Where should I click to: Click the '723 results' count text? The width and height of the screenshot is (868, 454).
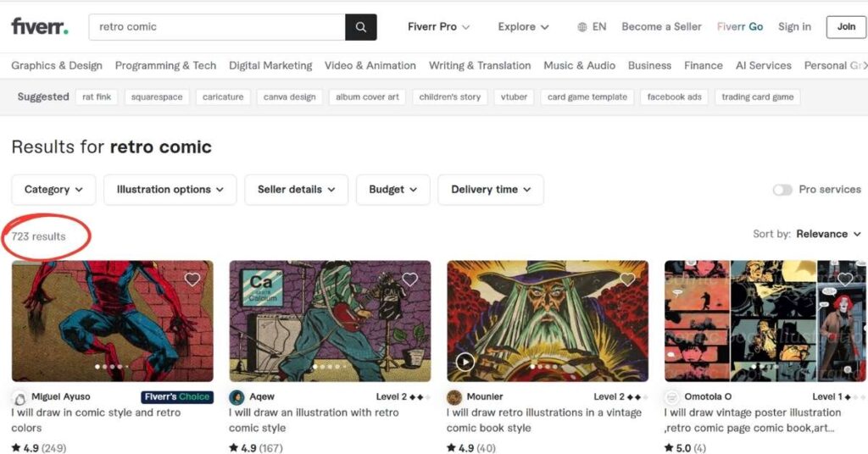tap(38, 236)
